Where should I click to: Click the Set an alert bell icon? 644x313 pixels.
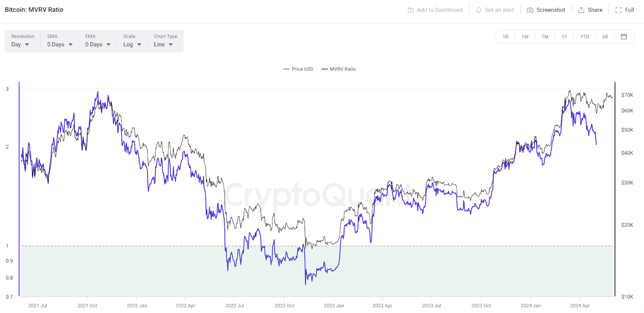(x=479, y=10)
